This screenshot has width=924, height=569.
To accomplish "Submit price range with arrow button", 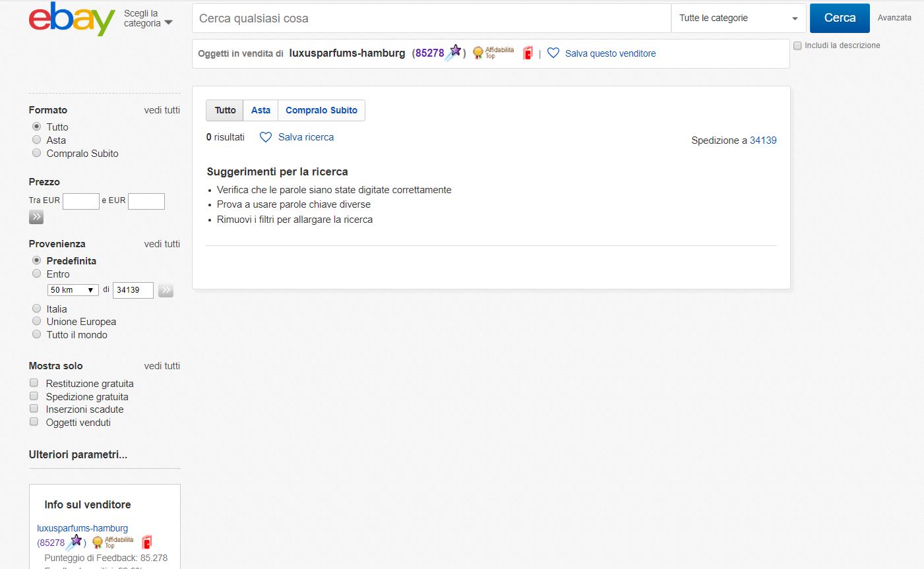I will (36, 217).
